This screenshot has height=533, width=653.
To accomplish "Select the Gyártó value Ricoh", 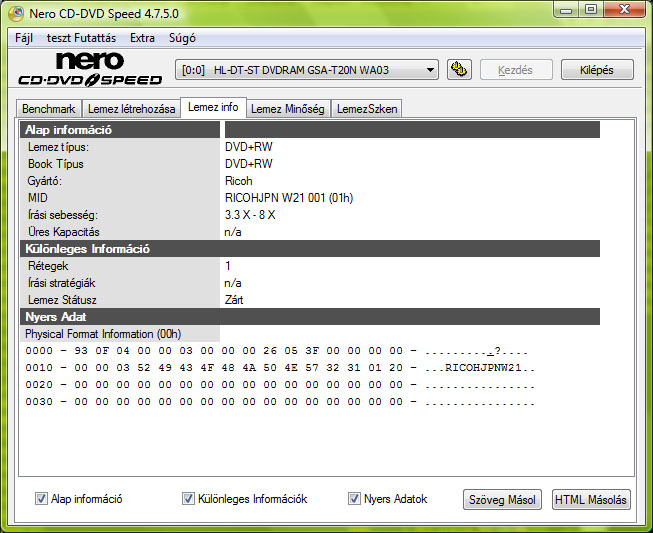I will pos(239,181).
